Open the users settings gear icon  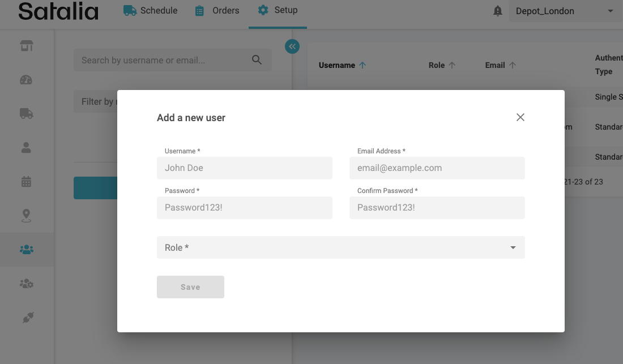click(x=27, y=284)
